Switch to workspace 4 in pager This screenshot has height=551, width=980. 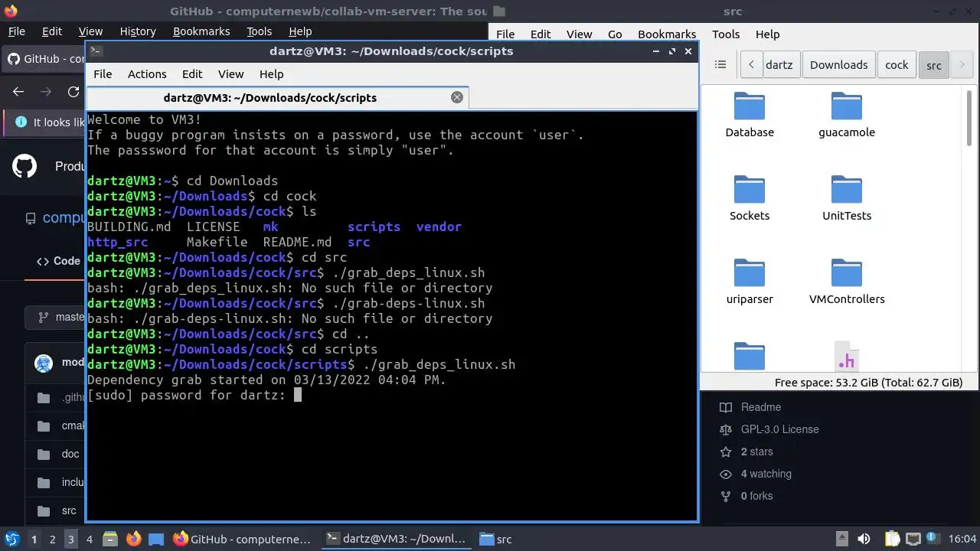pyautogui.click(x=89, y=539)
